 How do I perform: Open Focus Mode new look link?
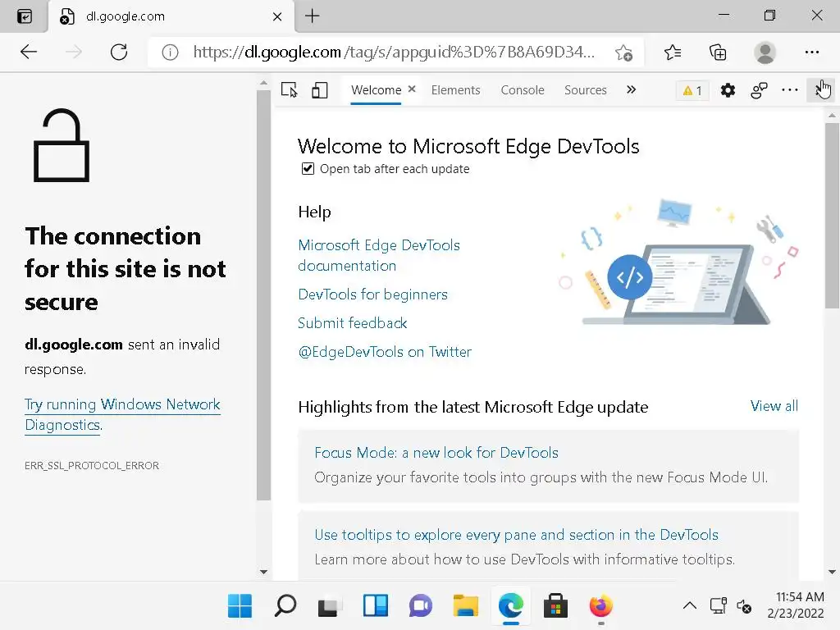[436, 453]
